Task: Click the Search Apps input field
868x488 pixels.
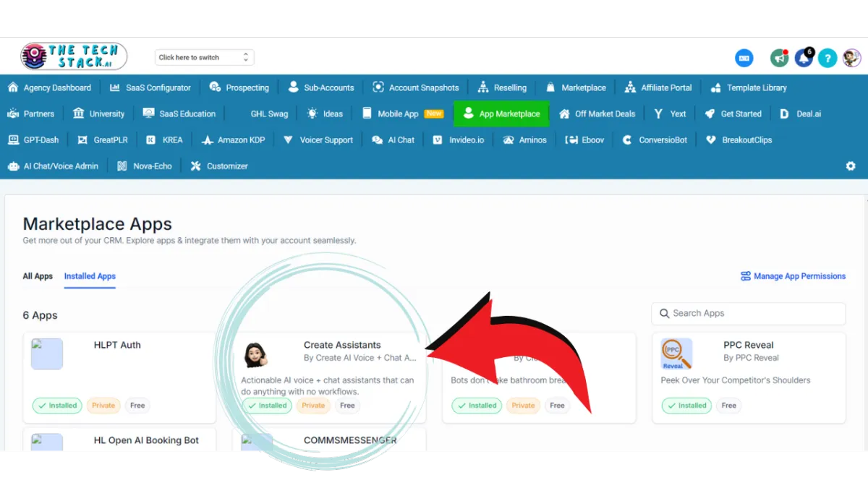Action: (749, 313)
